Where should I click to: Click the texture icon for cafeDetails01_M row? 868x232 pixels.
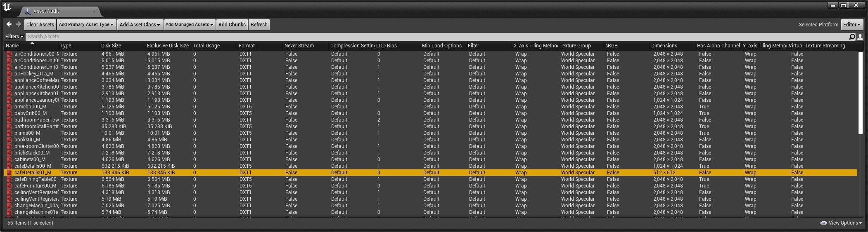[x=9, y=173]
